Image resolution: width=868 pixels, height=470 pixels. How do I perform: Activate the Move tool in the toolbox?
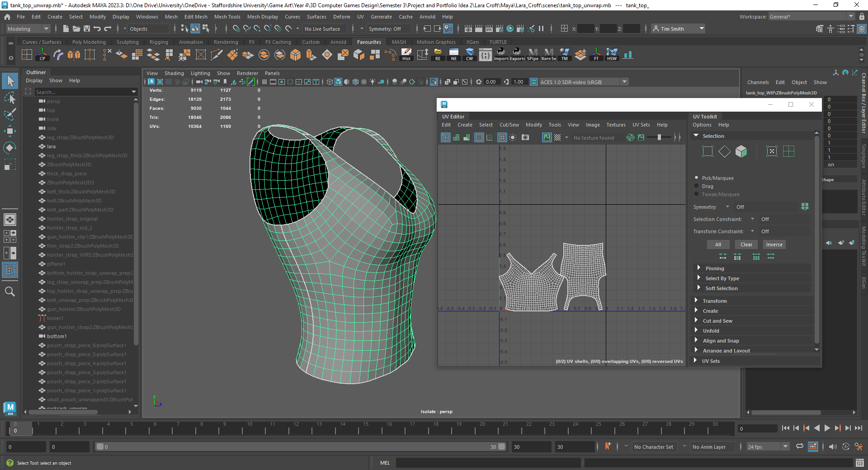pyautogui.click(x=10, y=131)
